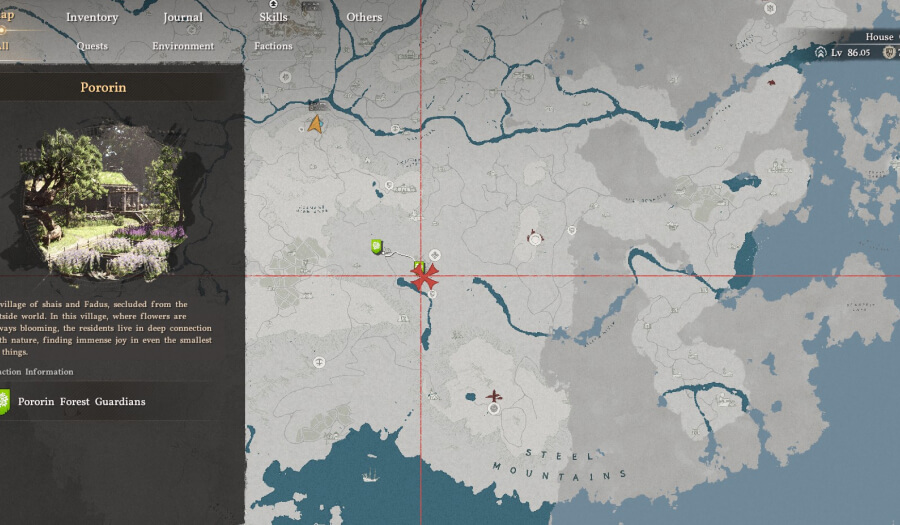Filter map by Factions
Screen dimensions: 900x525
pos(273,46)
